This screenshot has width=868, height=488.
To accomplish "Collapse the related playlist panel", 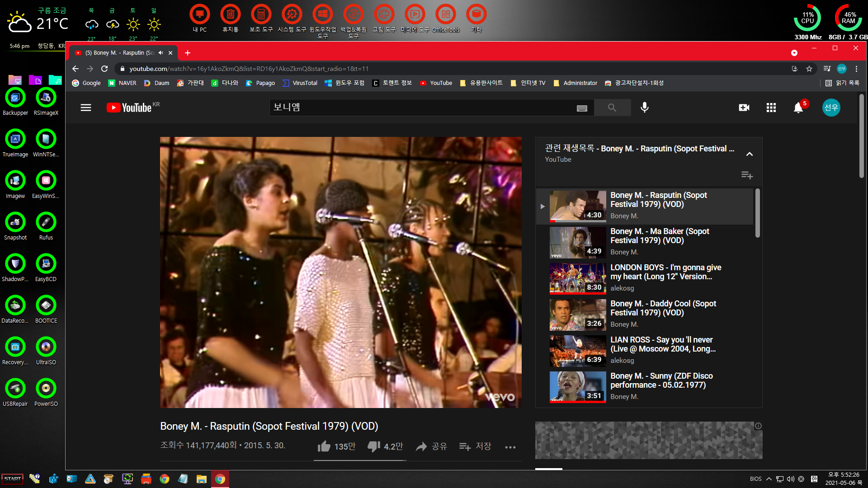I will (750, 154).
